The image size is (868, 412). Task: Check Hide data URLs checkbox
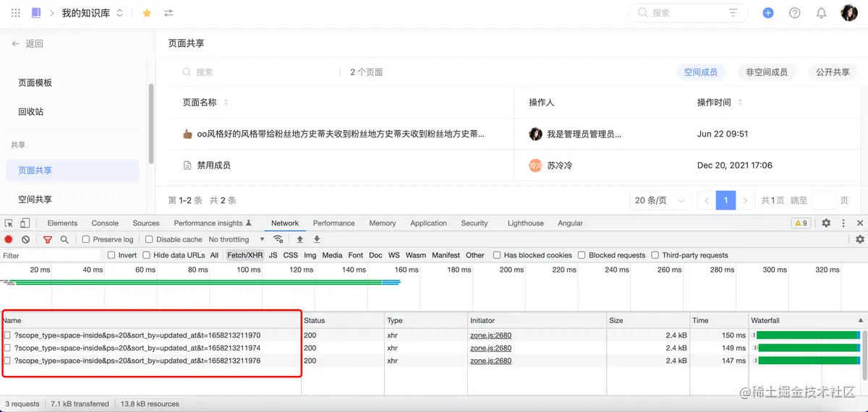pos(146,255)
